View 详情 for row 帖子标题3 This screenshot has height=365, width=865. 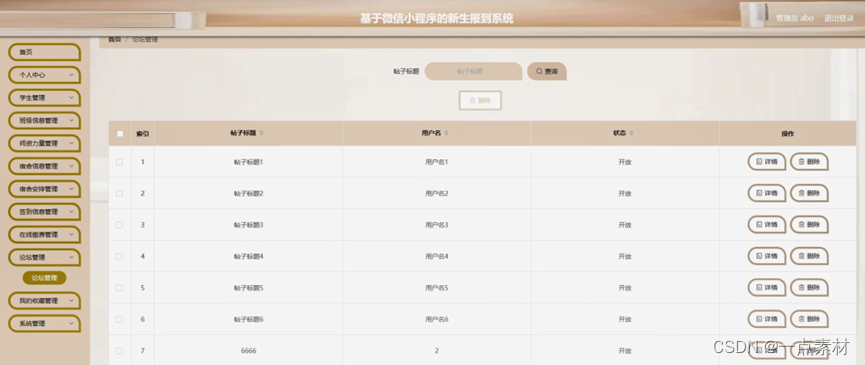tap(767, 225)
